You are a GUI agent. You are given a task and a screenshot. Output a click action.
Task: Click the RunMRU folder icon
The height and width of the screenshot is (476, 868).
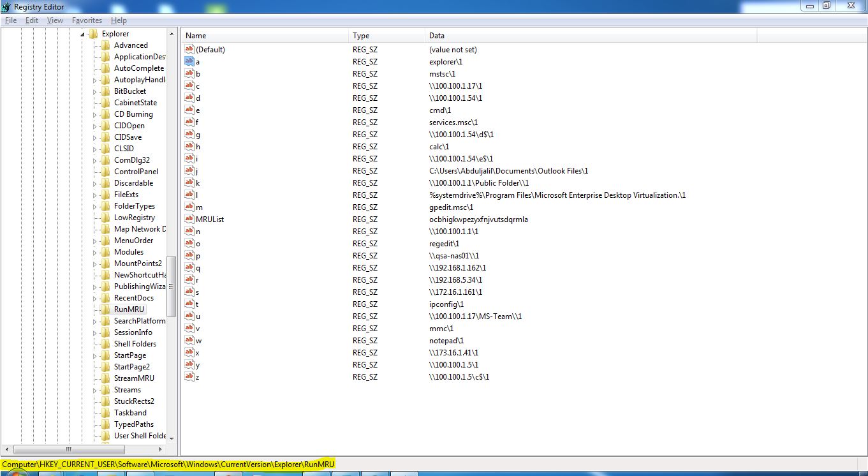[105, 309]
